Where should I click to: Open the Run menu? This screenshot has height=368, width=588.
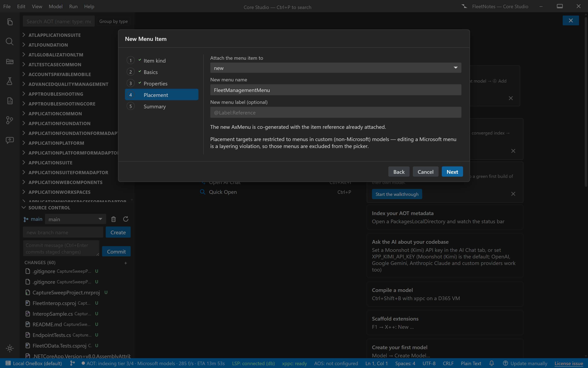[73, 6]
